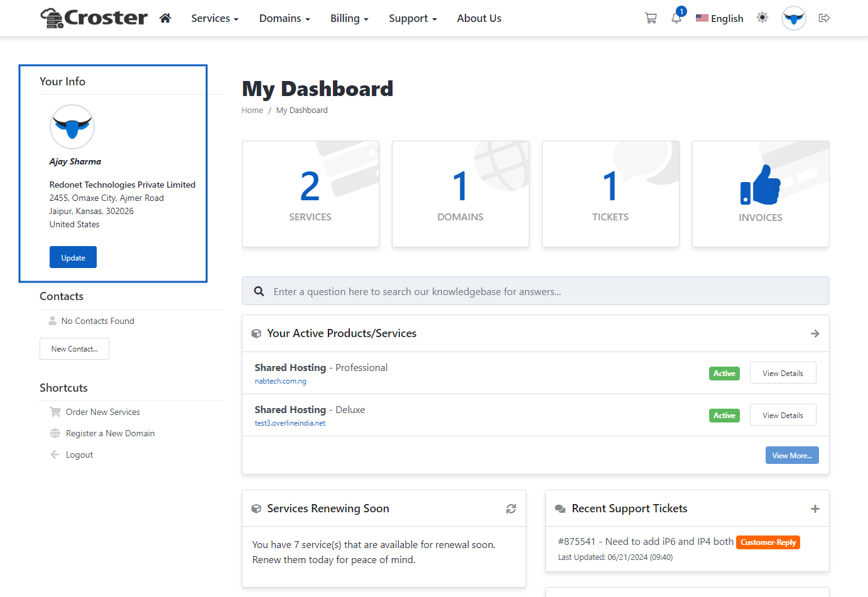Screen dimensions: 868x597
Task: Expand the Services dropdown menu
Action: 215,18
